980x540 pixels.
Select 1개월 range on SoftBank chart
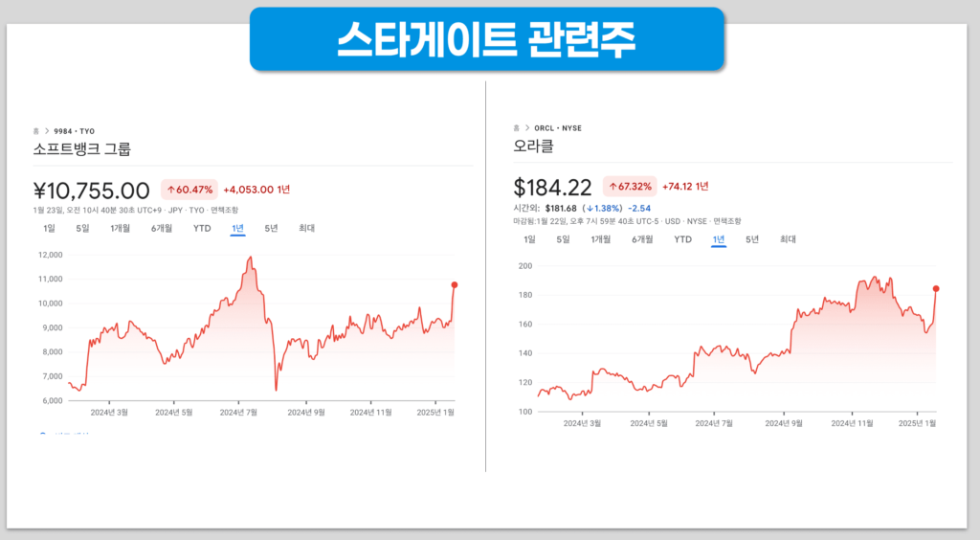(120, 229)
